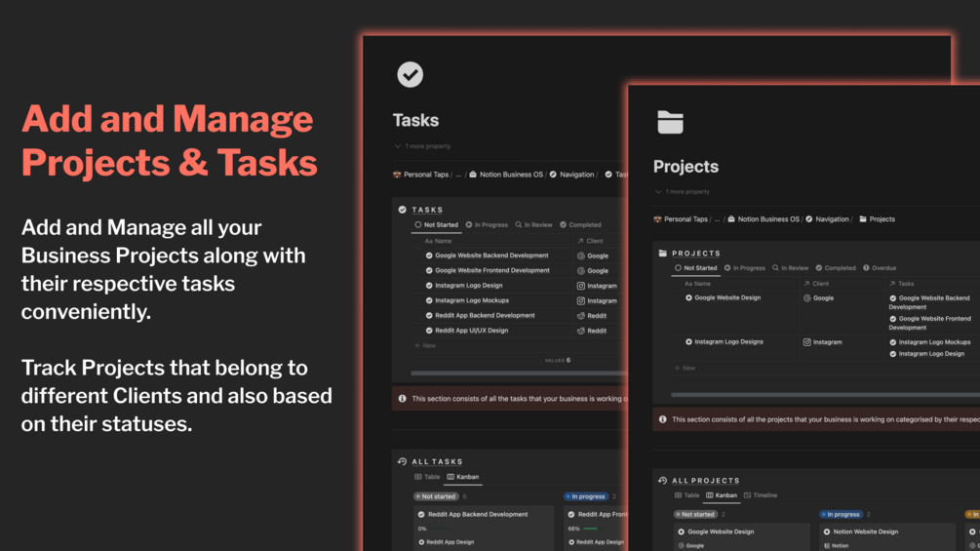
Task: Click the history icon next to the ALL TASKS heading
Action: 402,461
